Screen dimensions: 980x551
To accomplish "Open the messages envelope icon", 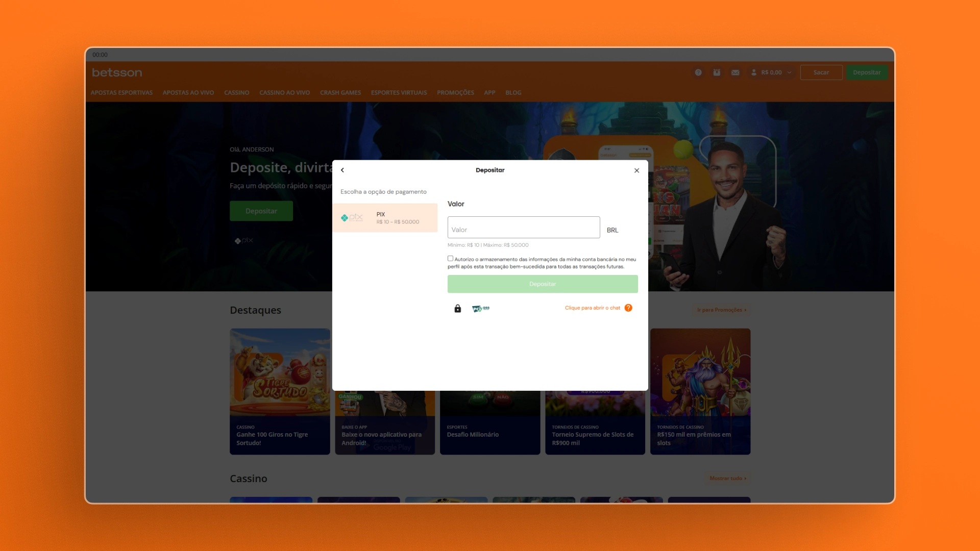I will tap(736, 72).
